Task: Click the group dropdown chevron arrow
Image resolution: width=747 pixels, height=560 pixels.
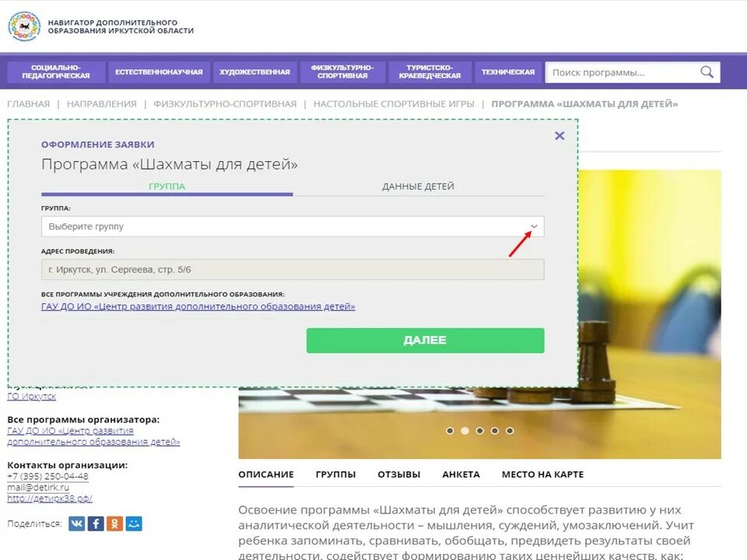Action: 534,226
